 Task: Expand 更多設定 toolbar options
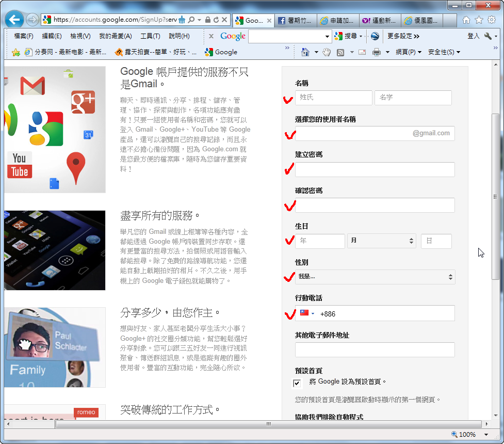click(403, 36)
